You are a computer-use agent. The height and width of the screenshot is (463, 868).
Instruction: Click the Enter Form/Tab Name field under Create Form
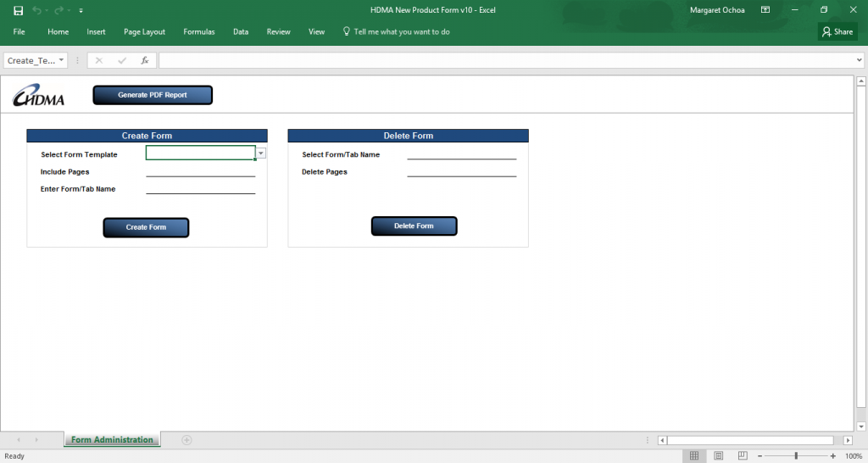coord(200,187)
